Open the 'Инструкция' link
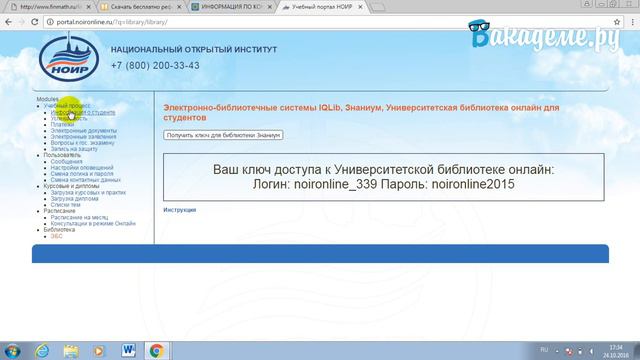The image size is (640, 360). 180,210
